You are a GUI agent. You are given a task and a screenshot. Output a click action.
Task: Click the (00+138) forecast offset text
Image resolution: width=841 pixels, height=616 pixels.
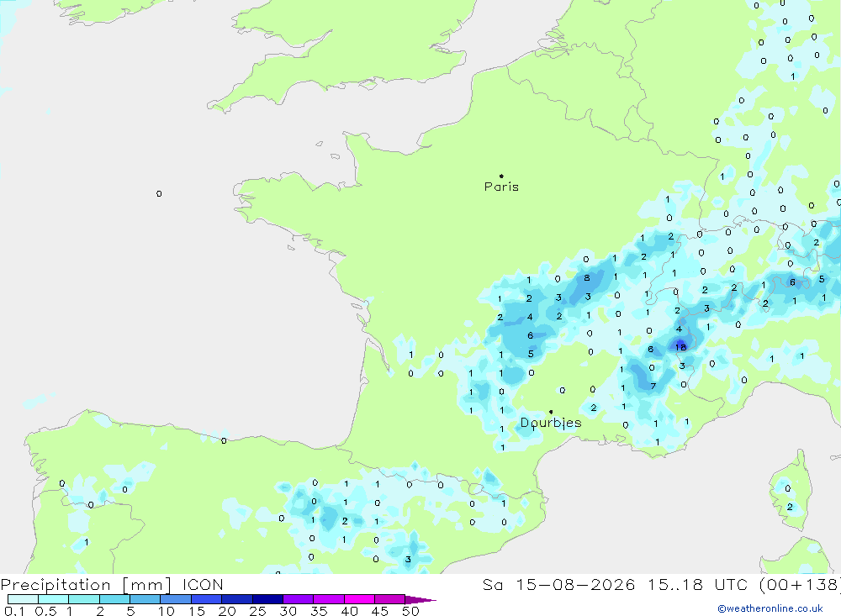coord(800,584)
